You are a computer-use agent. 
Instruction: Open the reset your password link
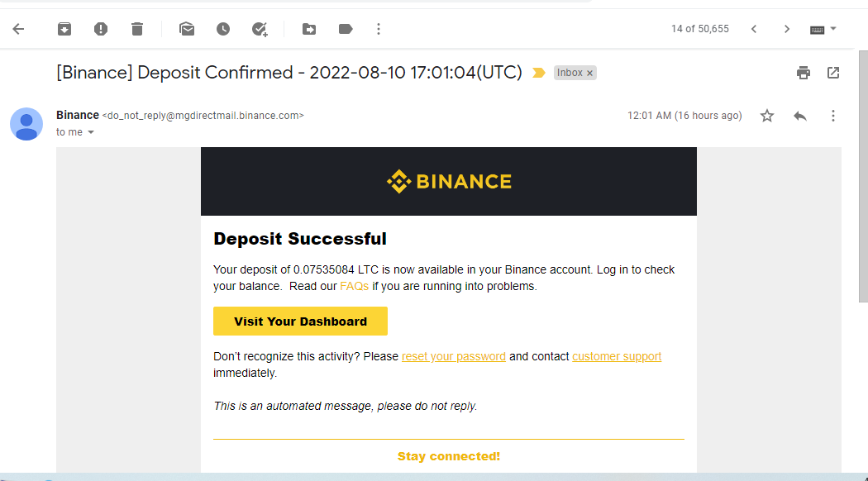(453, 356)
